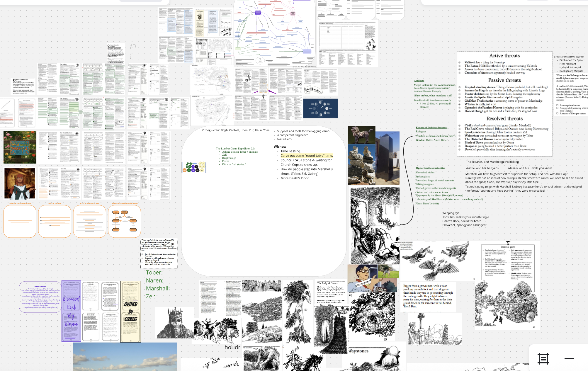Screen dimensions: 588x371
Task: Click the 'Artifacts' underlined heading
Action: point(419,81)
